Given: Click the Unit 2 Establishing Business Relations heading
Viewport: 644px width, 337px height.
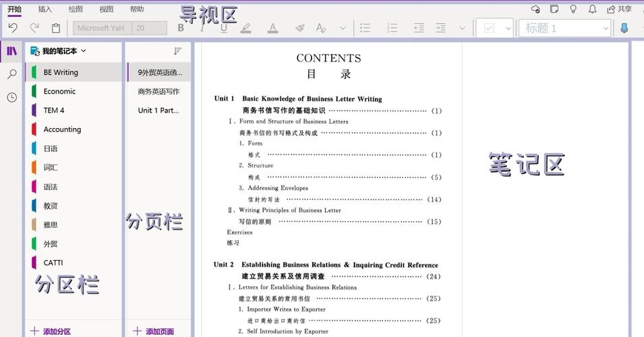Looking at the screenshot, I should point(326,265).
